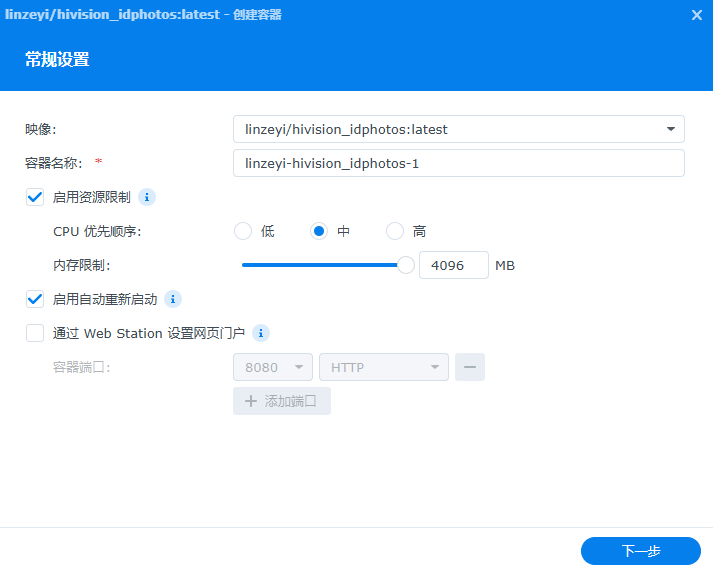Close the 创建容器 dialog with X
The width and height of the screenshot is (713, 569).
click(697, 15)
